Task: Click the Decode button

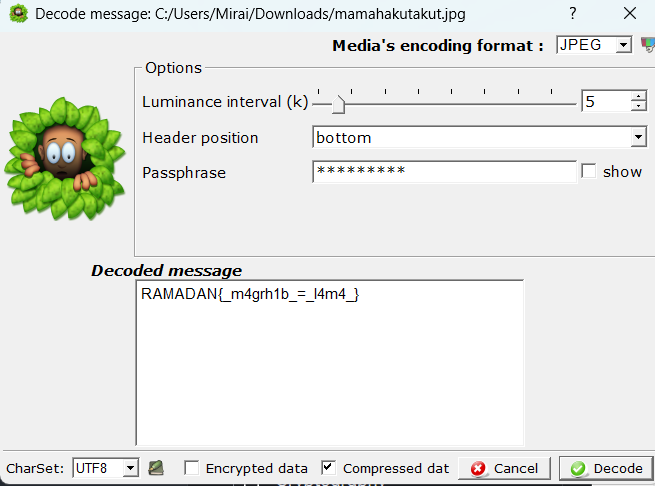Action: (x=606, y=468)
